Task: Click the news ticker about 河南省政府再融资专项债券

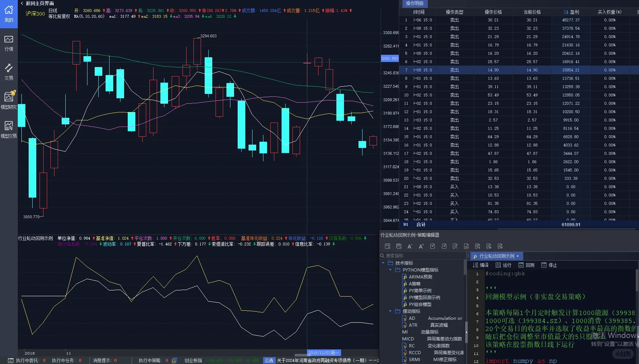Action: tap(327, 360)
